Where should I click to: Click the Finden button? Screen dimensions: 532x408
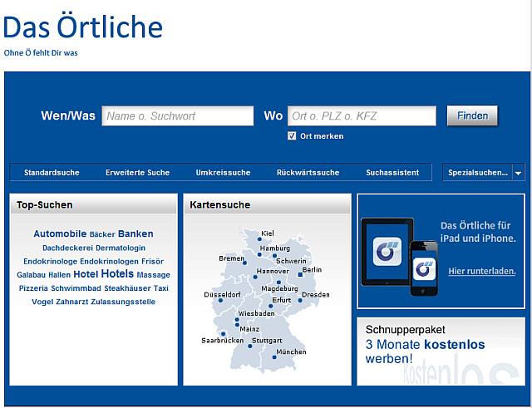(x=472, y=116)
